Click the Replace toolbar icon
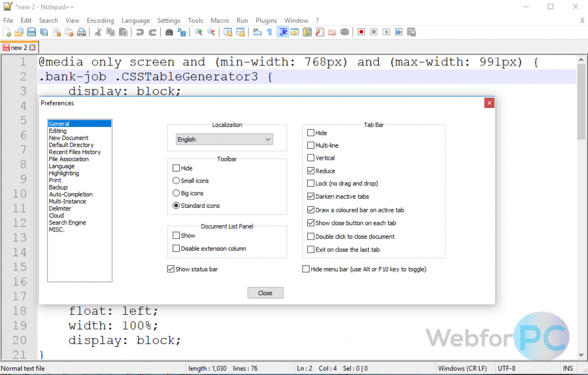Image resolution: width=588 pixels, height=375 pixels. point(183,32)
